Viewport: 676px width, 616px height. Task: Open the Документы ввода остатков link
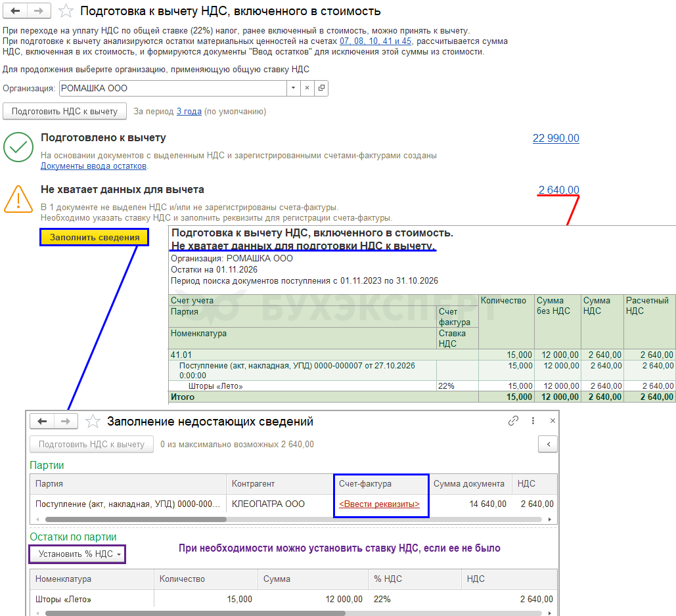93,166
